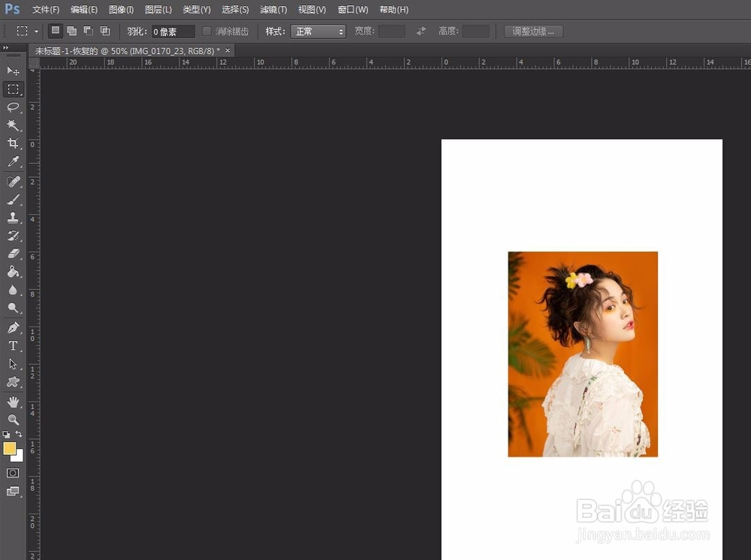Click the 调整边缘 Refine Edge button

click(x=533, y=32)
